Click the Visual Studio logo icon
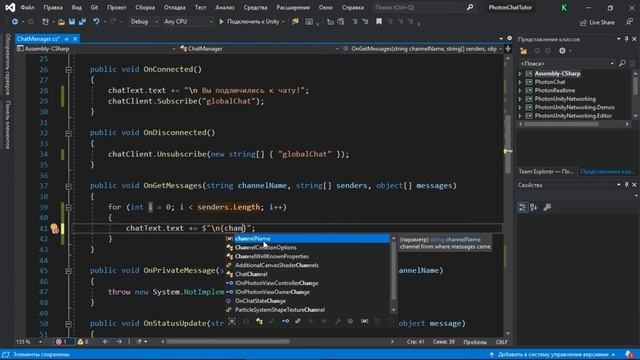This screenshot has width=640, height=360. tap(10, 7)
